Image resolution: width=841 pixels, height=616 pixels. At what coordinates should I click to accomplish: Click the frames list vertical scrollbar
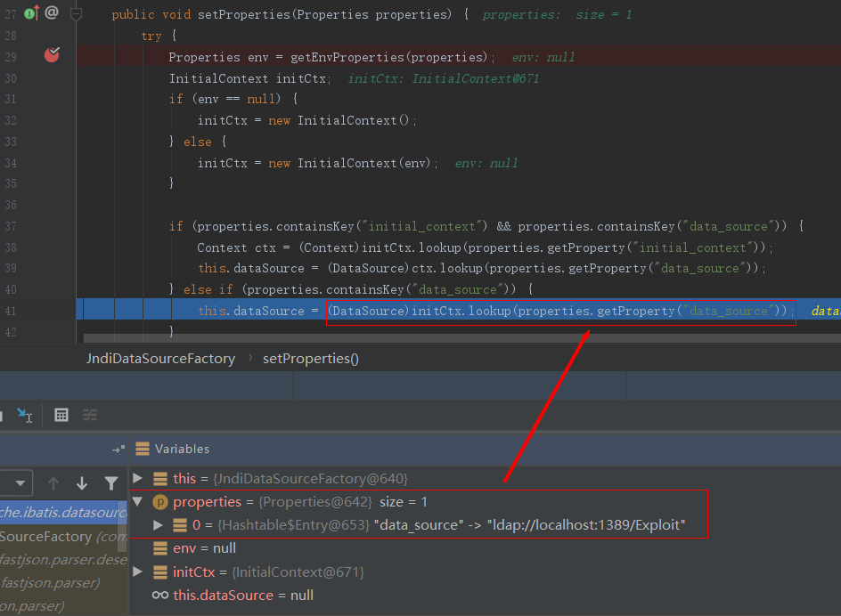(122, 526)
